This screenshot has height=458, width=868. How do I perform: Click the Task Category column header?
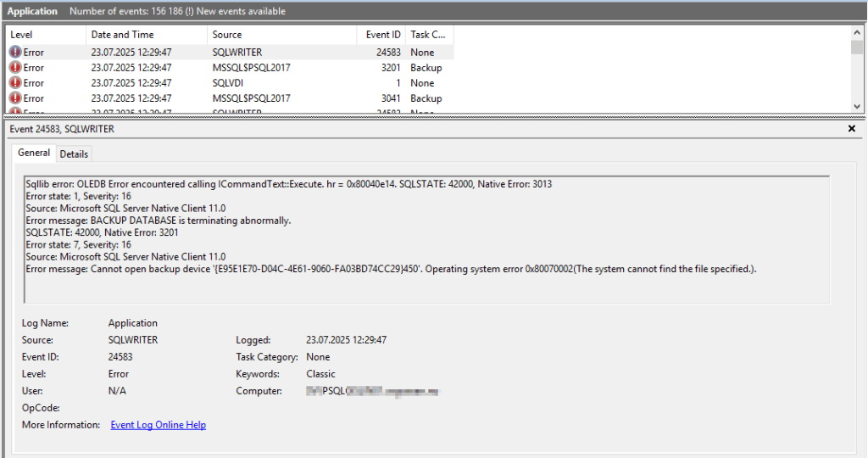click(429, 35)
